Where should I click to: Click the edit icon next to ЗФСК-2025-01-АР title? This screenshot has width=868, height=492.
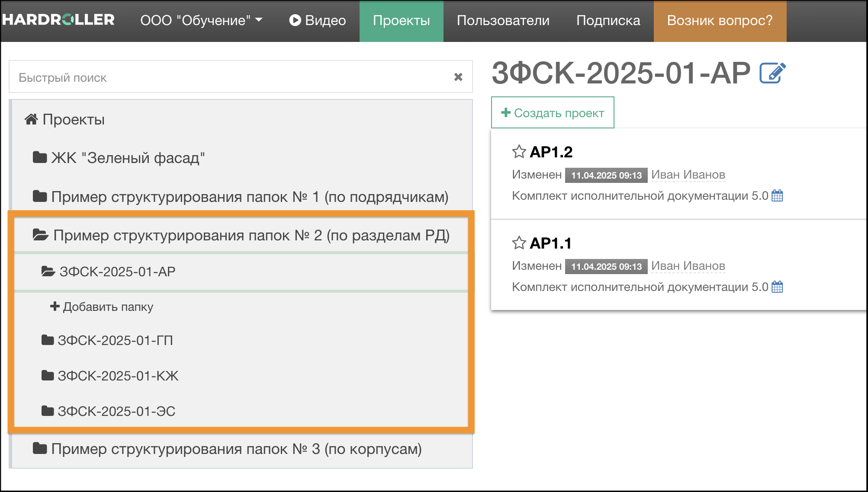tap(772, 73)
